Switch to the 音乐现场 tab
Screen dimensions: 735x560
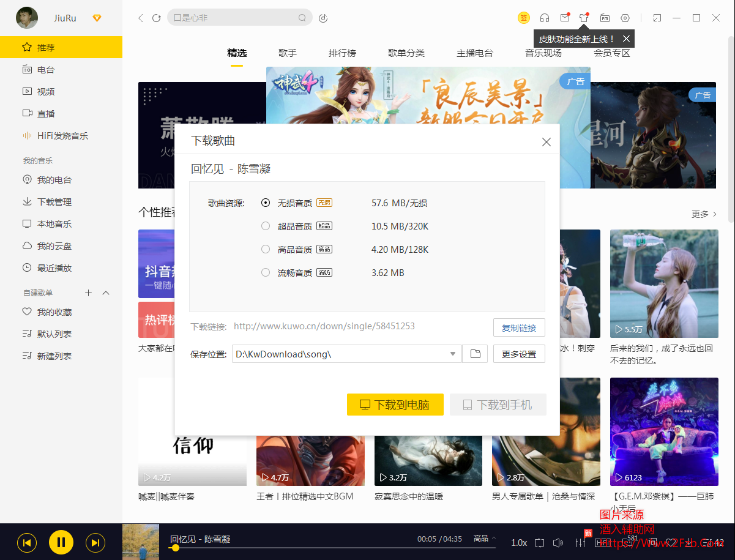click(543, 53)
